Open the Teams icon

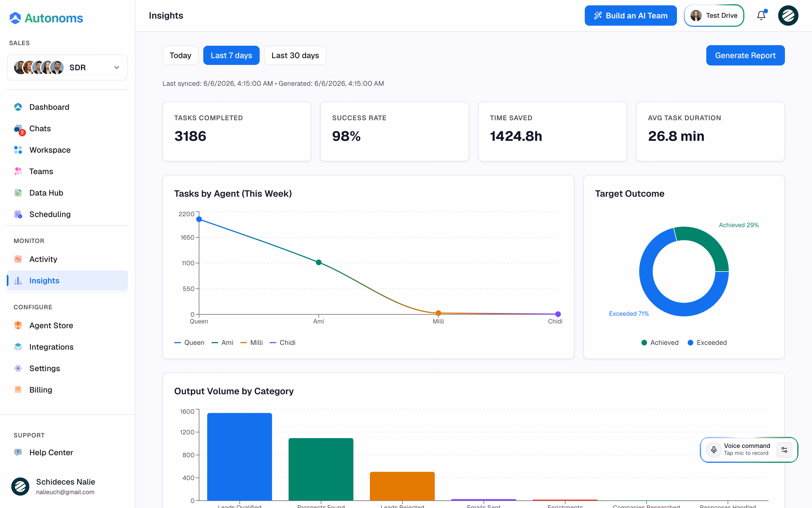[18, 171]
